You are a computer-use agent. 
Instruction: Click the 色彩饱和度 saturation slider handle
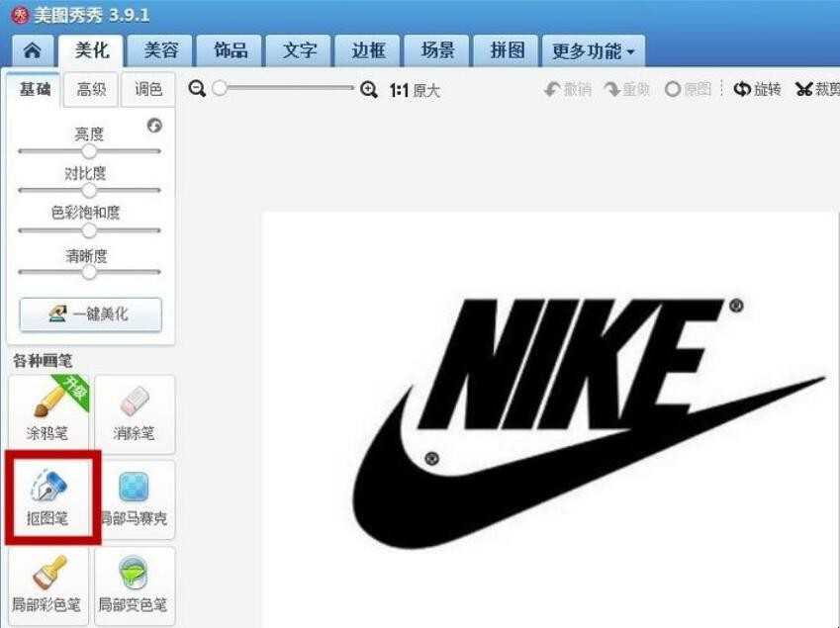[x=89, y=230]
